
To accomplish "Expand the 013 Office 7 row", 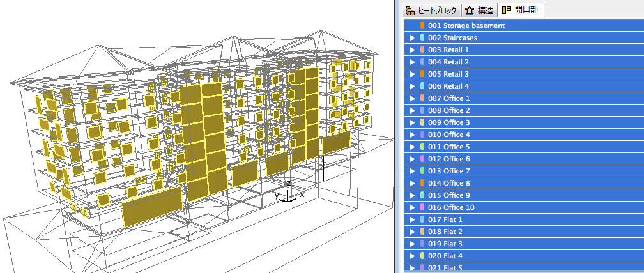I will 413,171.
